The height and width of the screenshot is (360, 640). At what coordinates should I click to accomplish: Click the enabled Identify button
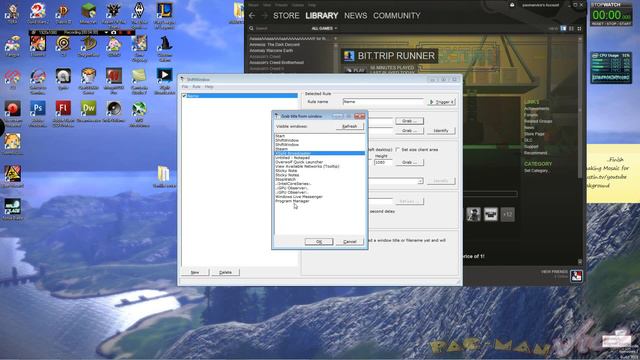coord(441,131)
